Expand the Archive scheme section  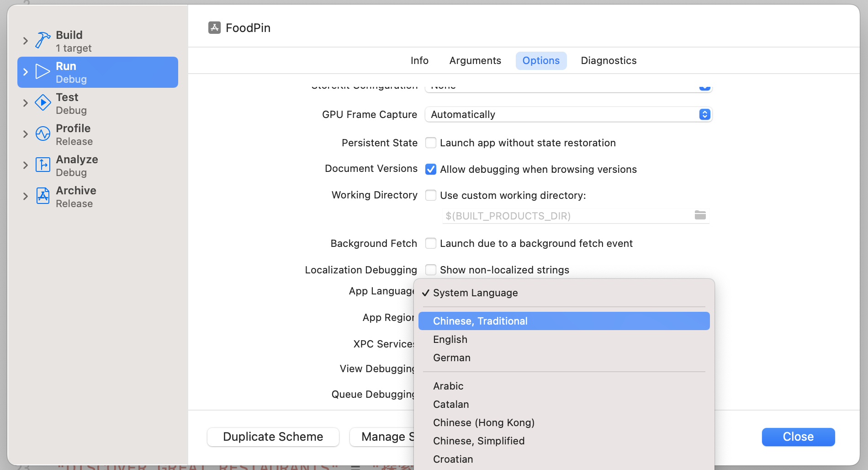point(26,196)
